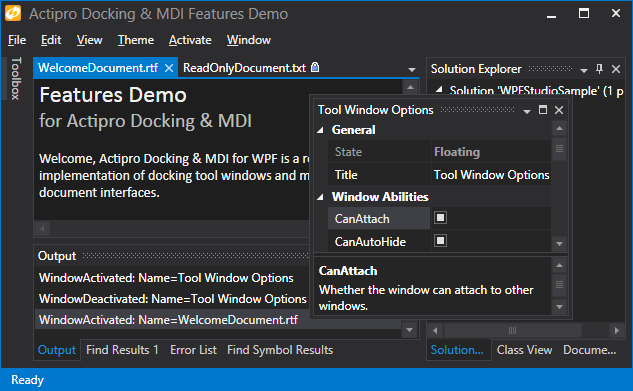Click scroll down arrow in CanAttach description pane
Screen dimensions: 633x391
559,307
